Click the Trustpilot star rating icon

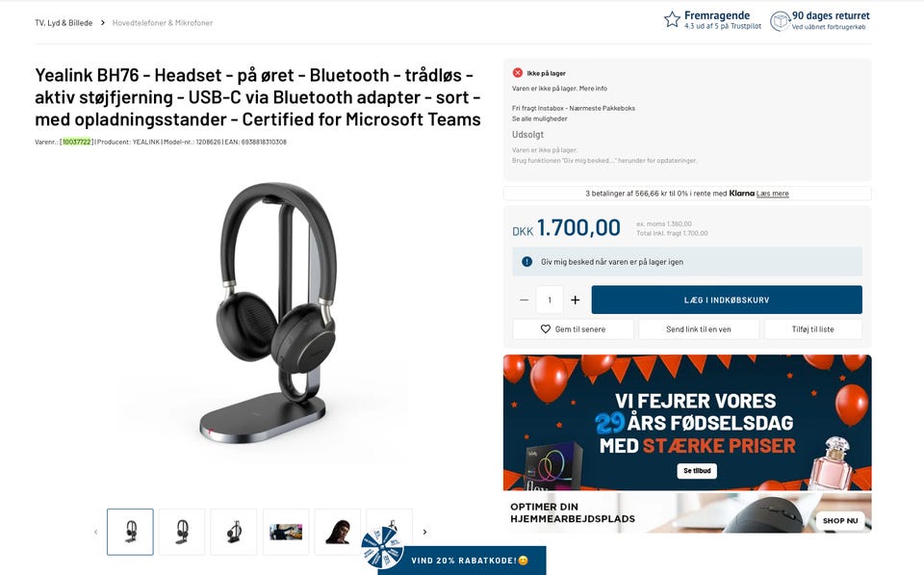672,19
